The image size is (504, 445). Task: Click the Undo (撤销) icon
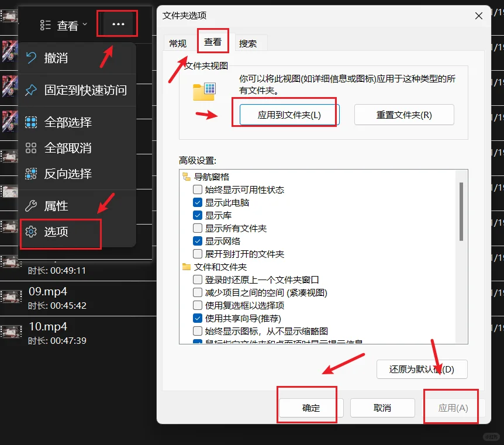[31, 58]
